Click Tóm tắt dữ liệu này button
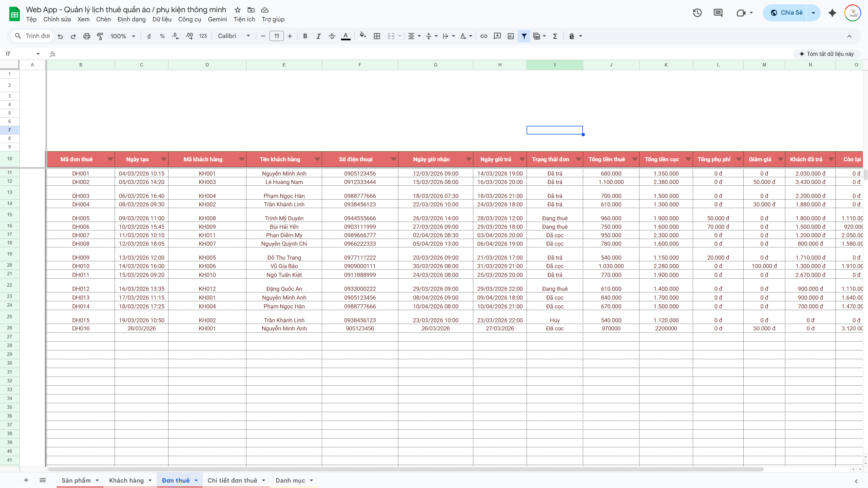Viewport: 868px width, 488px height. click(826, 54)
